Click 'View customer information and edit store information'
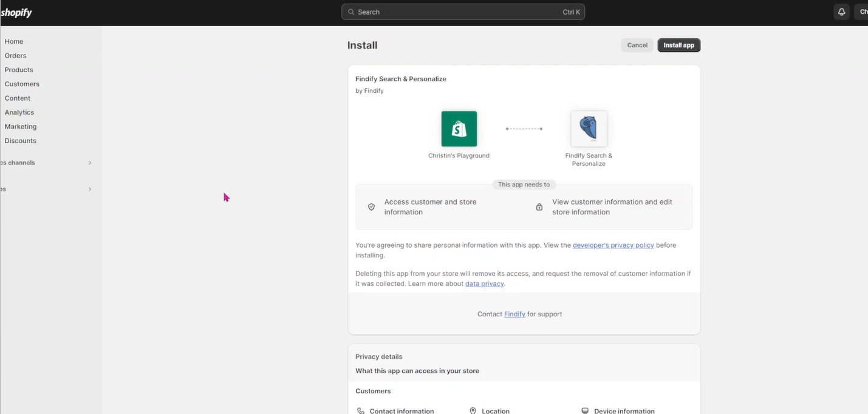 point(612,207)
